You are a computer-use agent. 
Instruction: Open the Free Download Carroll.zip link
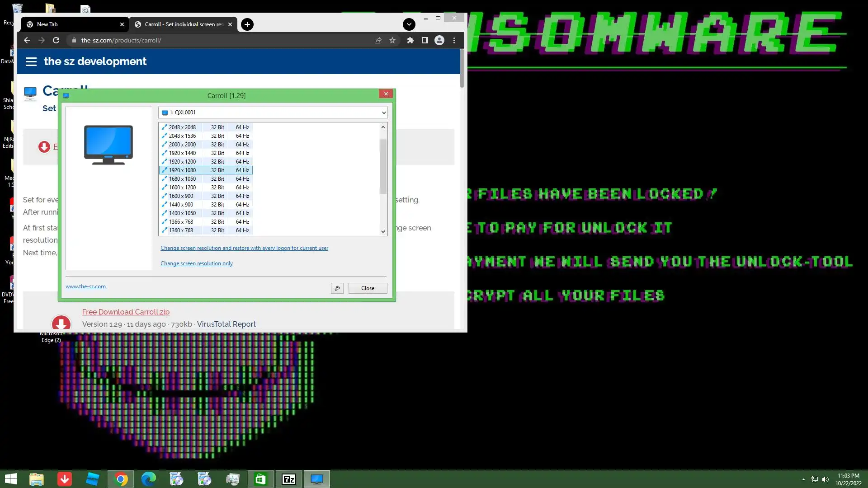coord(126,312)
